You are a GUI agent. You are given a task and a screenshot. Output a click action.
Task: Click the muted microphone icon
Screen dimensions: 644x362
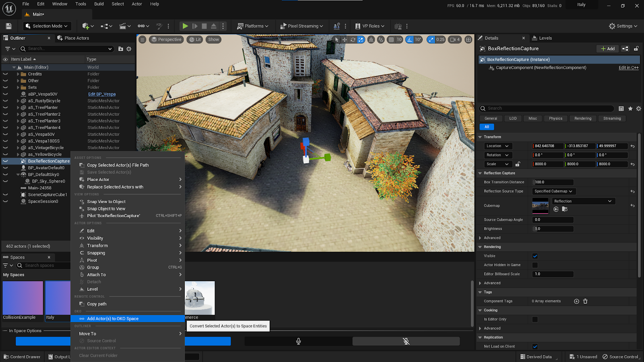(x=406, y=341)
